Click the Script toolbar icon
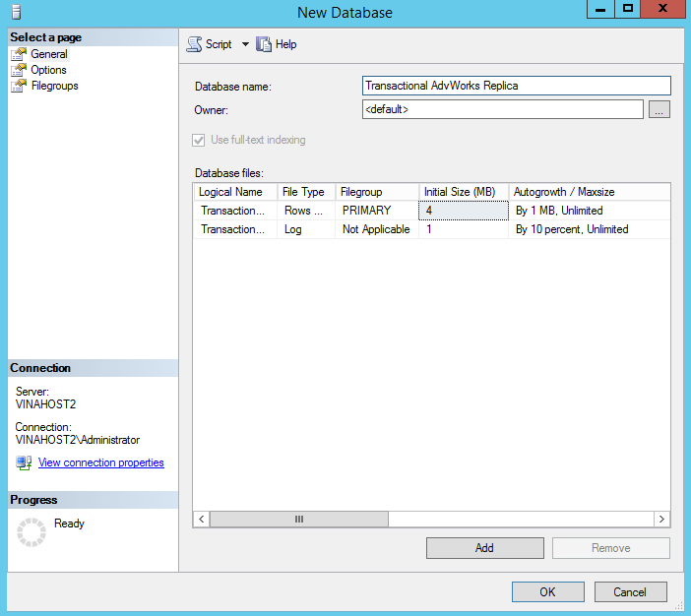The image size is (691, 616). pyautogui.click(x=194, y=44)
